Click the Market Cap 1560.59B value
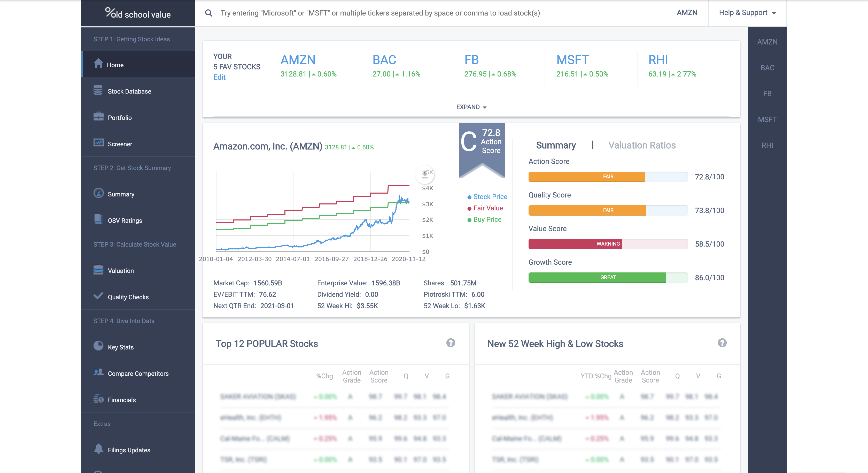 (268, 283)
